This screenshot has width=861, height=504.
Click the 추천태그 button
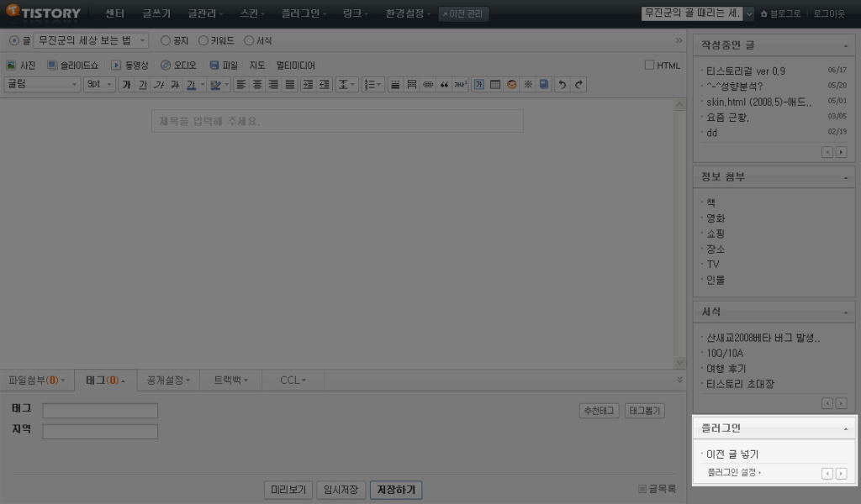point(599,410)
